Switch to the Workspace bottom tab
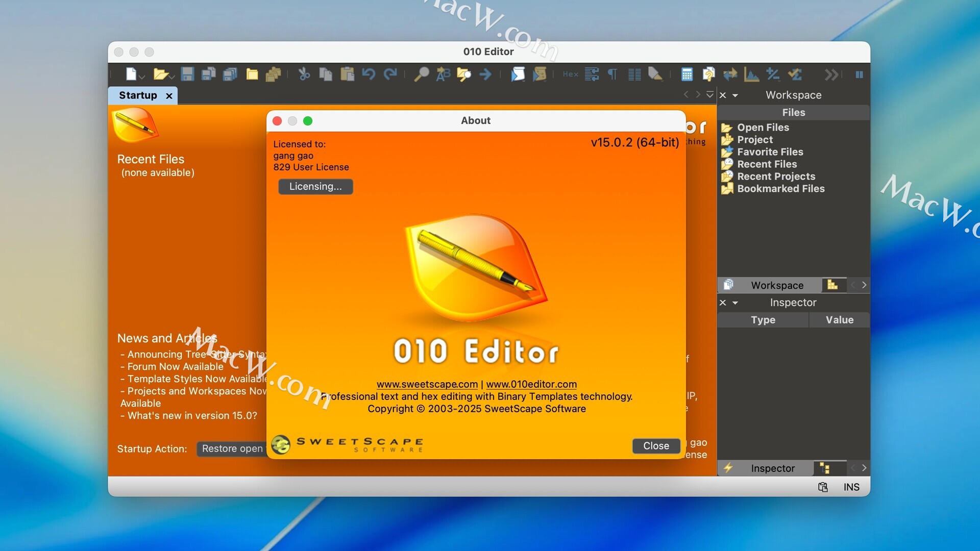 [x=770, y=285]
